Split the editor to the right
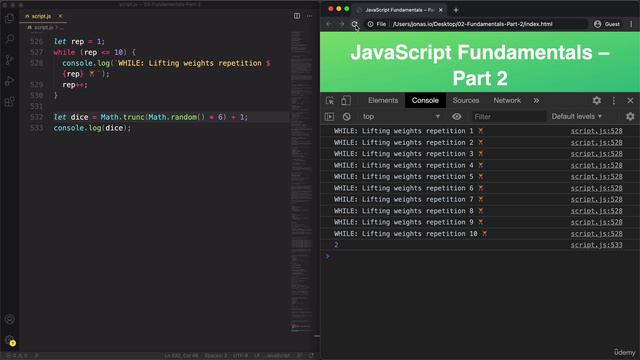 tap(297, 16)
